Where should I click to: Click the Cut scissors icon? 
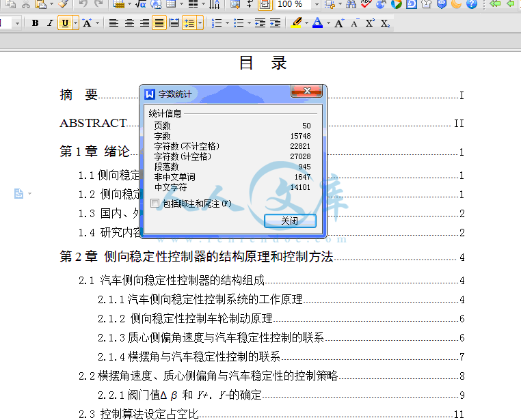tap(25, 4)
